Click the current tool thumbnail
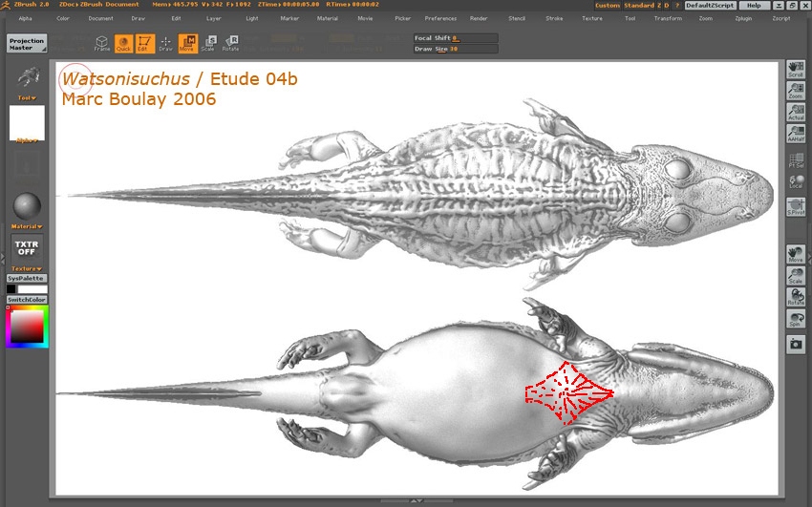The image size is (812, 507). (x=28, y=77)
